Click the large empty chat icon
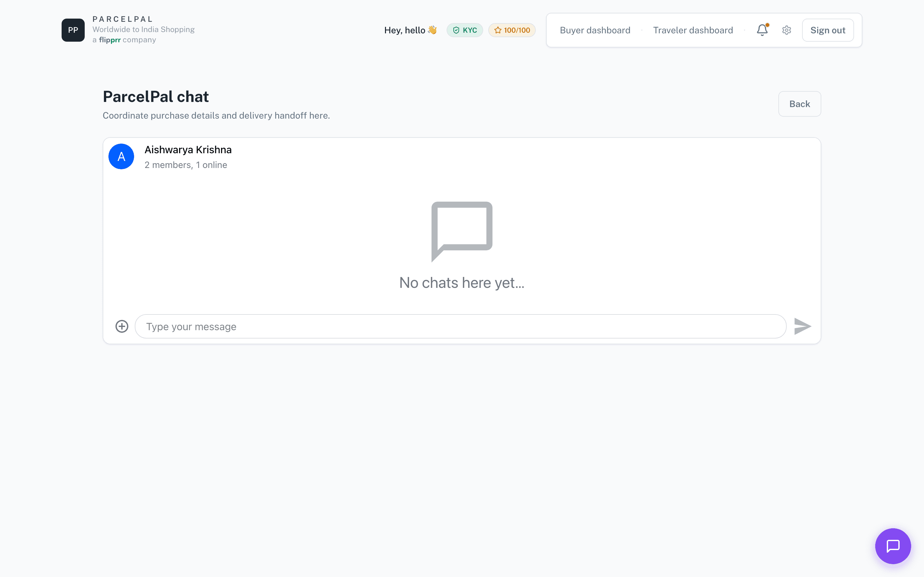This screenshot has width=924, height=577. [462, 231]
